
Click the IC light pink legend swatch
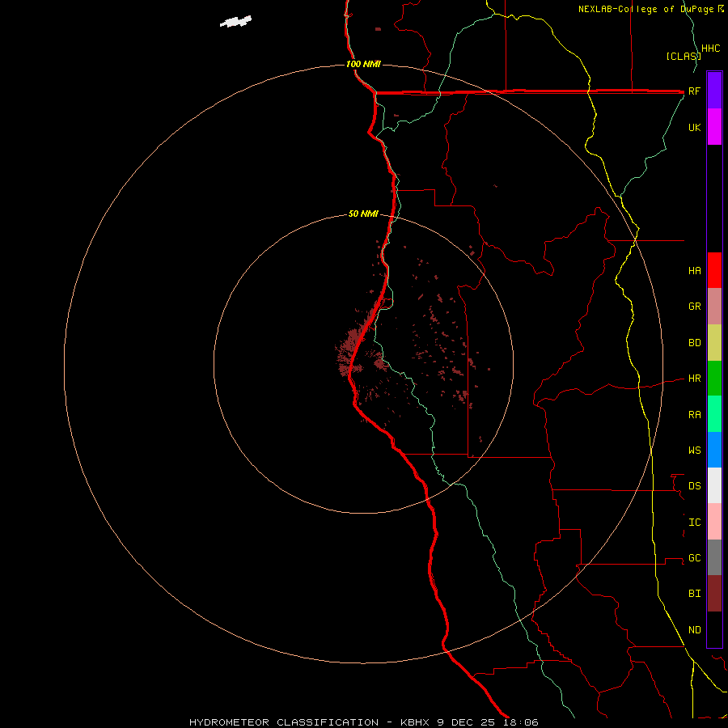click(x=714, y=522)
